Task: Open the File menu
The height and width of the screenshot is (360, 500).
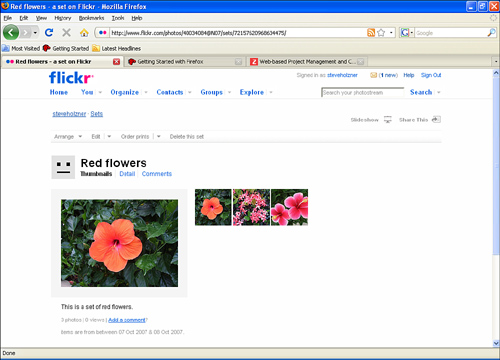Action: click(x=7, y=18)
